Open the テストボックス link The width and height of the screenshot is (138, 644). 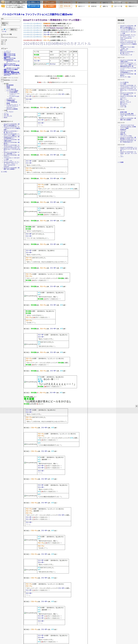[8, 116]
